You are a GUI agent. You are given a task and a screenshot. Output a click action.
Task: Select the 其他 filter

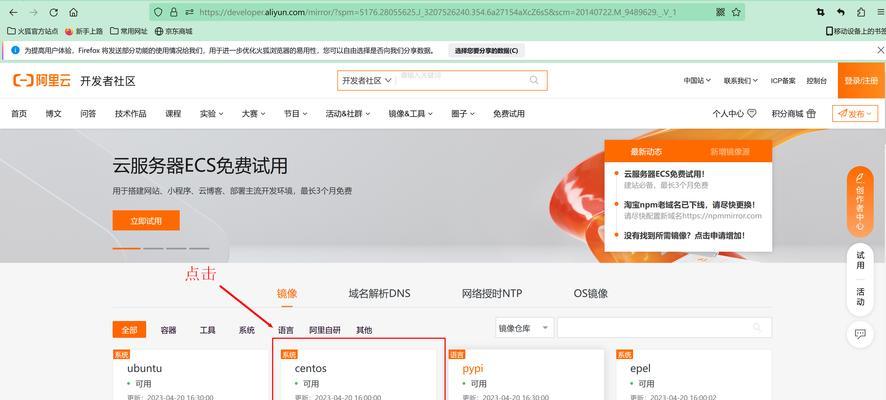pos(364,330)
